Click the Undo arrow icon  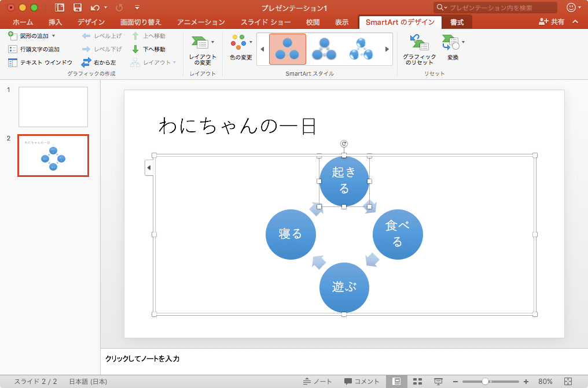[95, 8]
